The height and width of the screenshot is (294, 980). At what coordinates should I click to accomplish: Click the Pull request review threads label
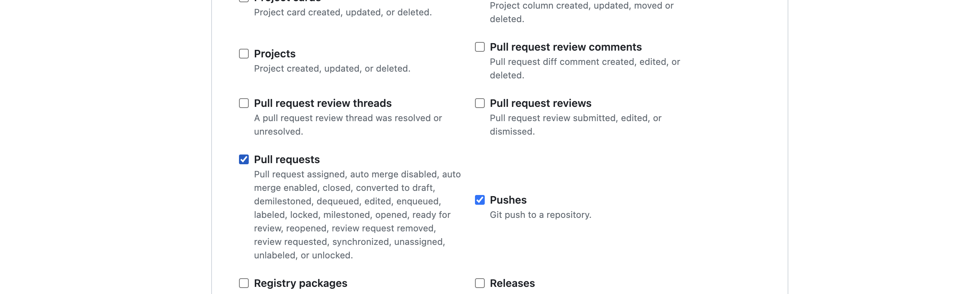[323, 103]
